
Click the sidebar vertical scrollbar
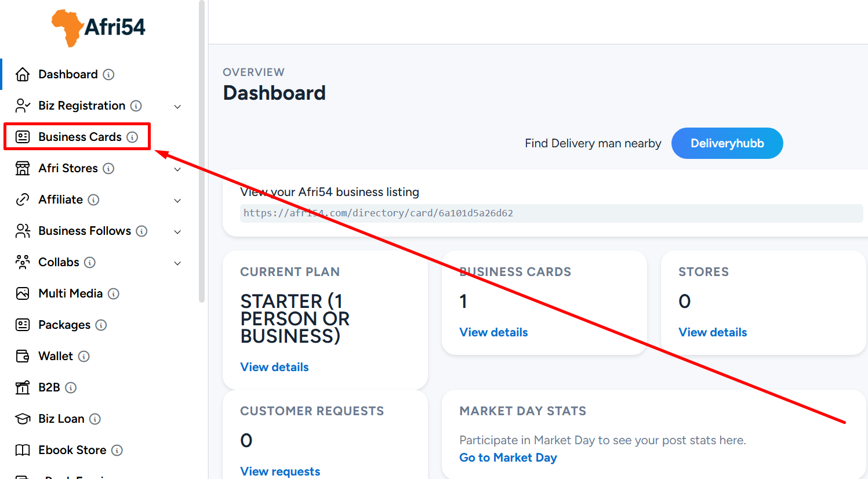[202, 151]
